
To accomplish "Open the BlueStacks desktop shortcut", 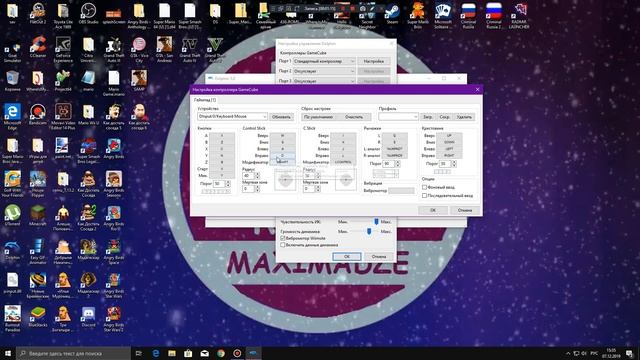I will [x=38, y=317].
